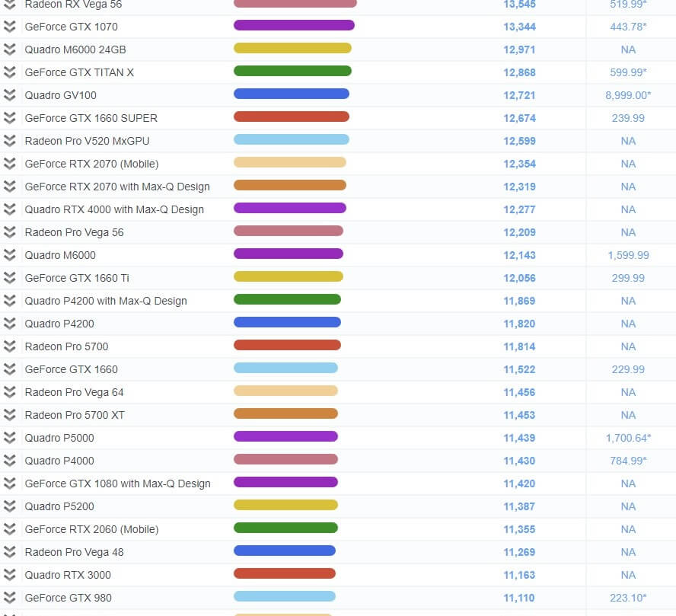Click the score 12,674
This screenshot has width=676, height=616.
coord(519,118)
